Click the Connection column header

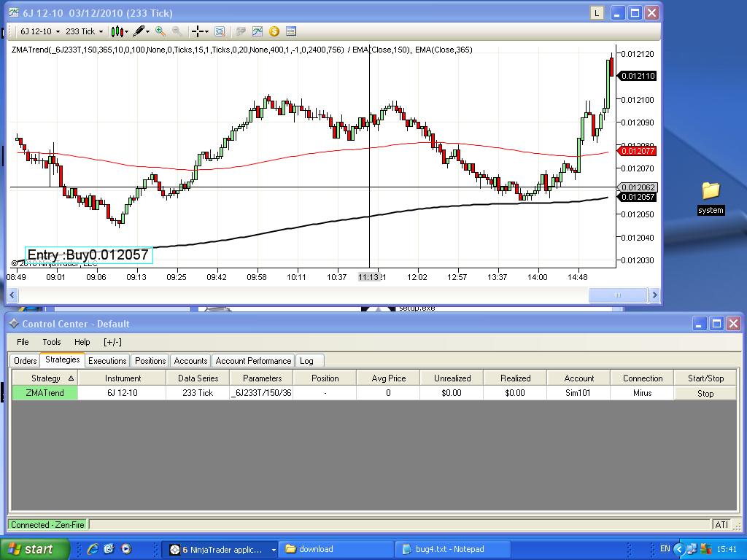(x=642, y=378)
